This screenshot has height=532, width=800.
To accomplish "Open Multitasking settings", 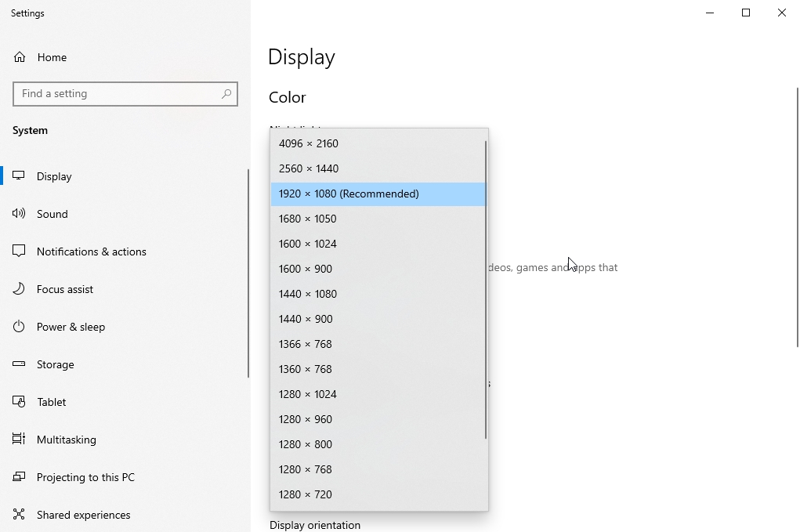I will tap(125, 440).
